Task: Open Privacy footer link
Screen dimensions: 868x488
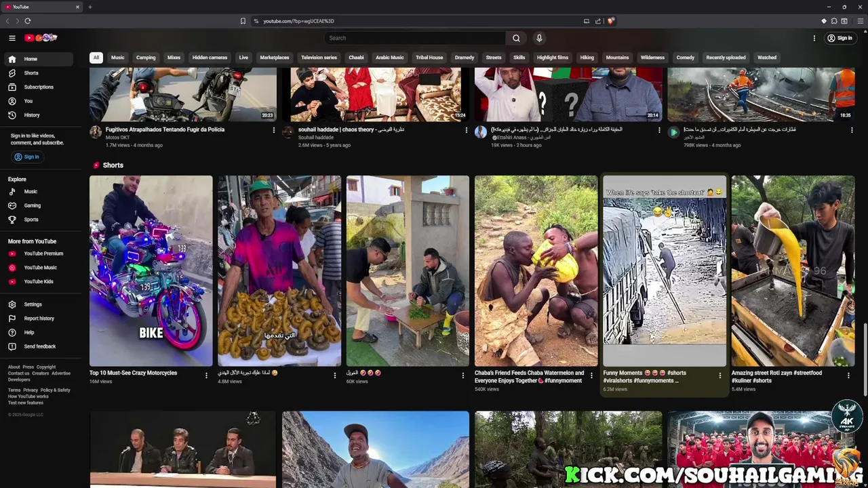Action: click(31, 390)
